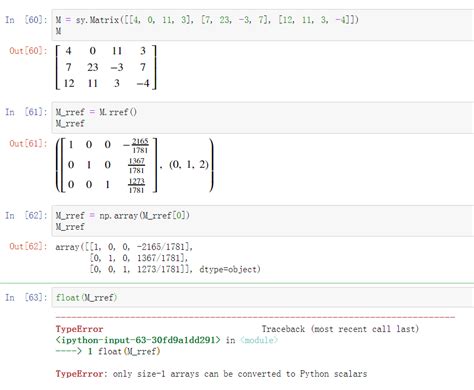Click the In [61] prompt label

pos(26,112)
